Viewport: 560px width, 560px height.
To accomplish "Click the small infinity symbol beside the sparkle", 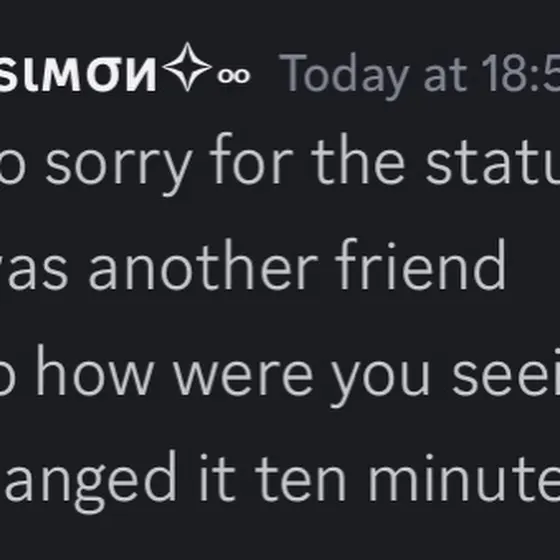I will click(234, 76).
